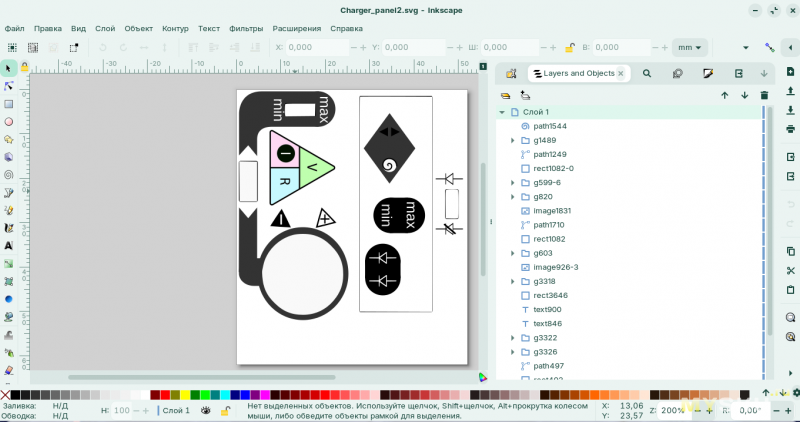The image size is (800, 422).
Task: Open the mm units dropdown
Action: click(690, 47)
